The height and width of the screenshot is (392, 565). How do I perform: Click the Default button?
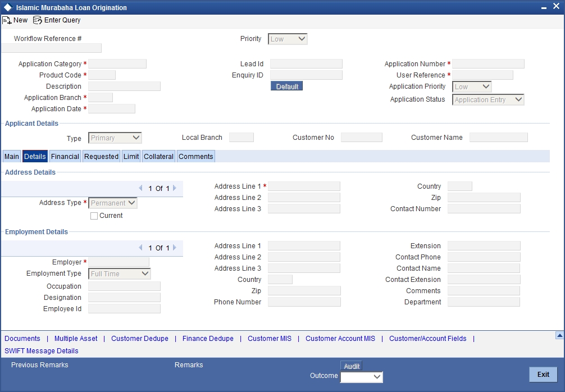(x=287, y=86)
